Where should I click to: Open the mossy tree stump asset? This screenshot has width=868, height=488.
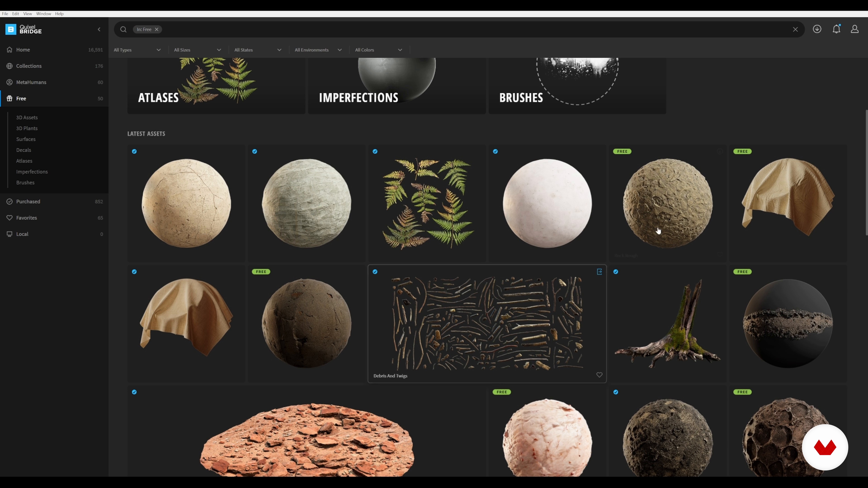coord(668,324)
